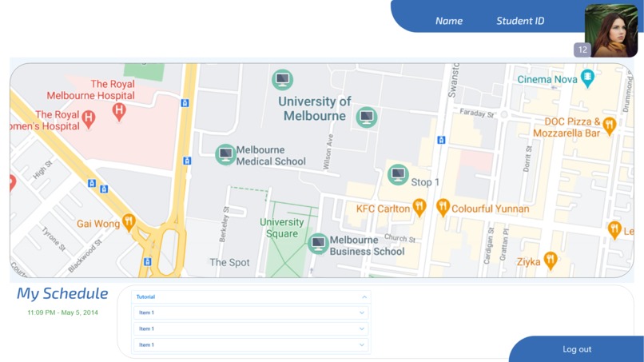
Task: Click computer marker above University of Melbourne label
Action: (x=282, y=79)
